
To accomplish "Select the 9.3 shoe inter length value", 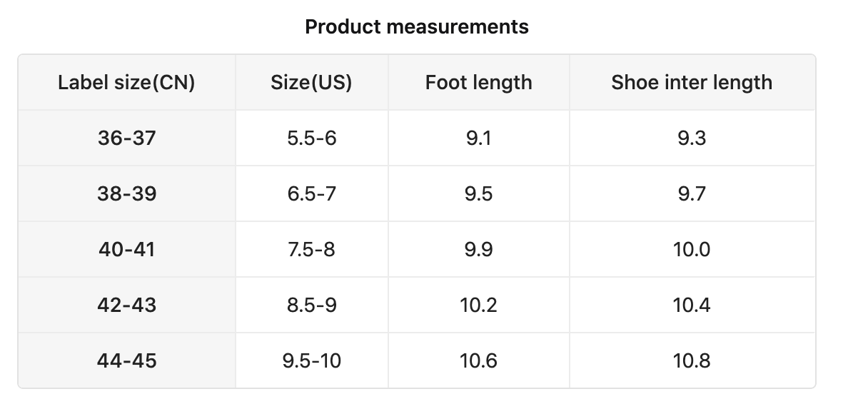I will point(692,138).
